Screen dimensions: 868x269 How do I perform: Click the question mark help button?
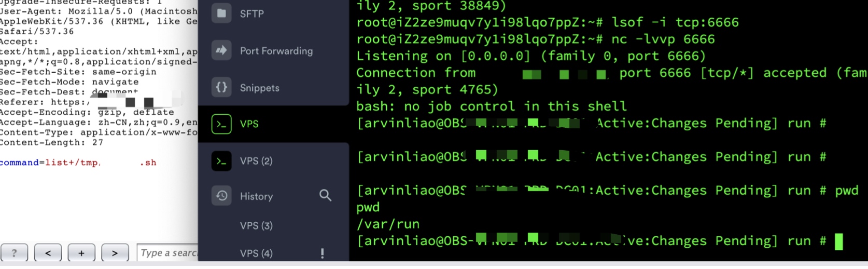(x=14, y=253)
